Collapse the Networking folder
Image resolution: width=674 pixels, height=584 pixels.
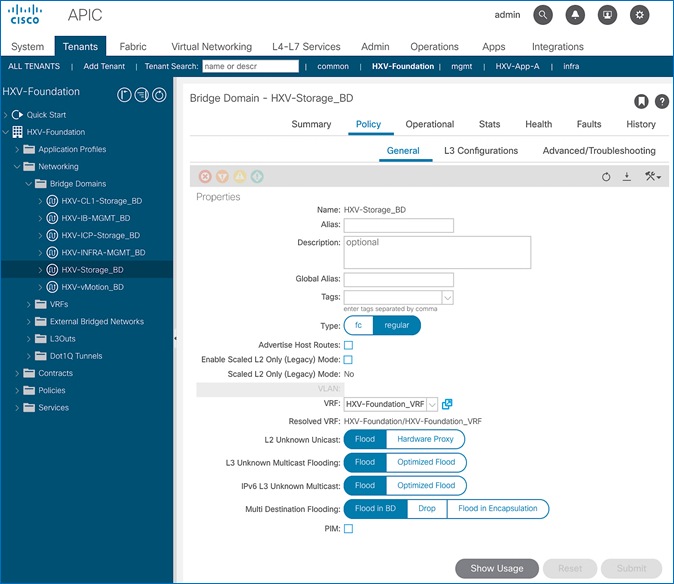17,166
